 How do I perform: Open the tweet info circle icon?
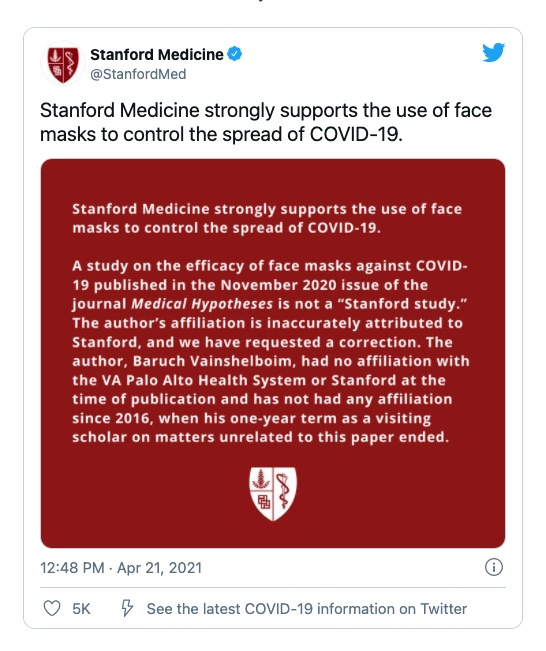[494, 567]
